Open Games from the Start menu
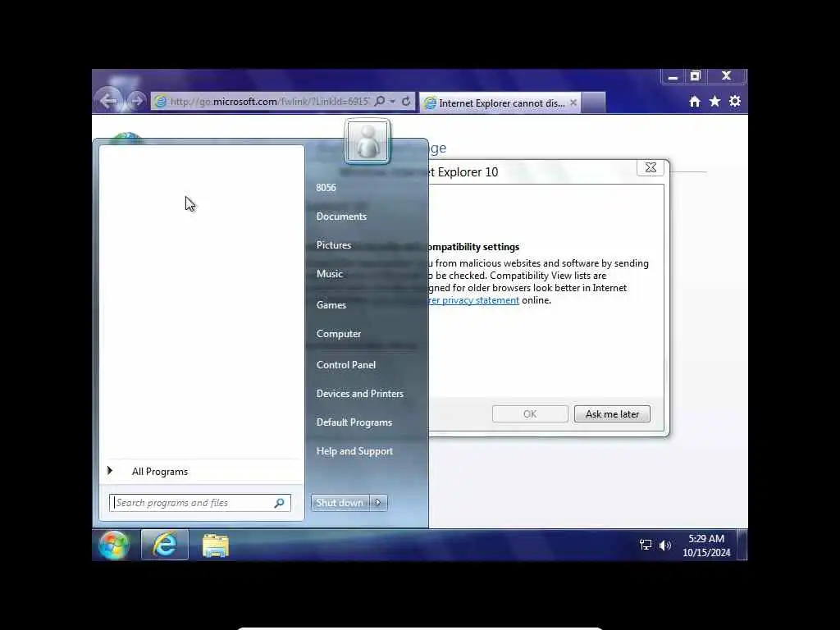 331,305
